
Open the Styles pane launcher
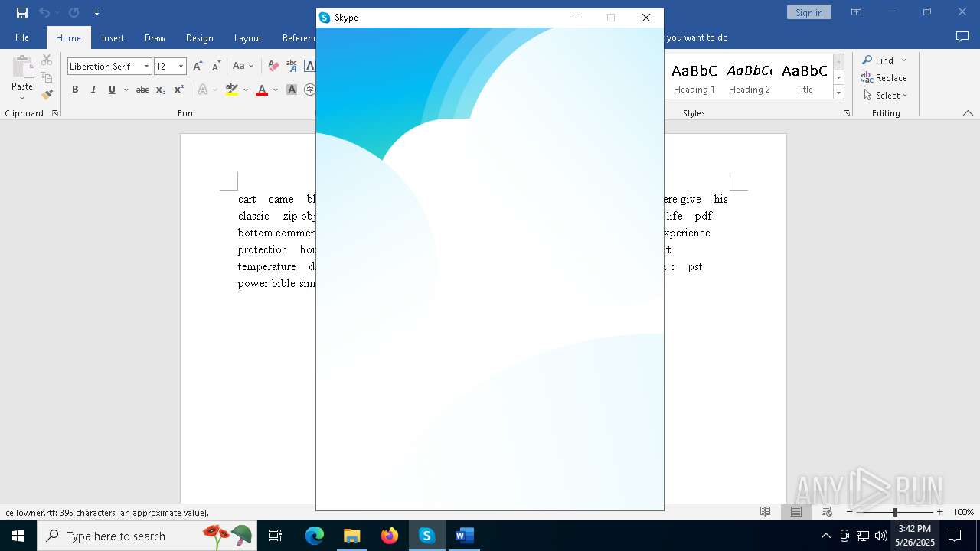[x=847, y=113]
